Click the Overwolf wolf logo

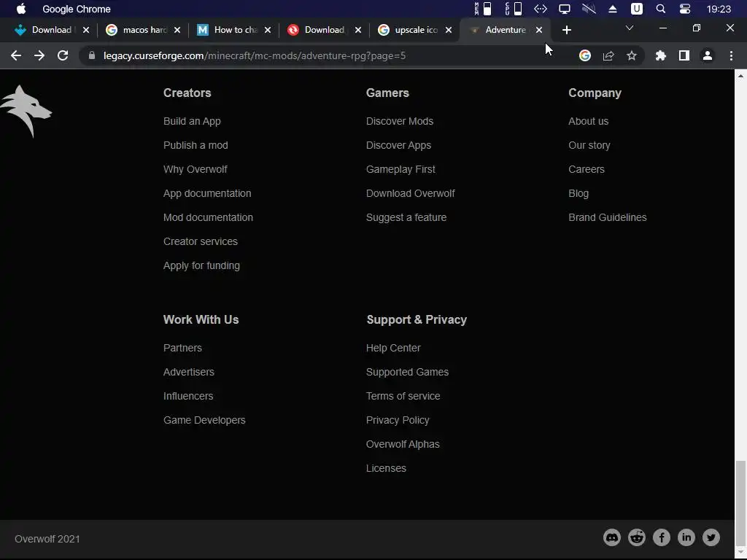(x=26, y=111)
